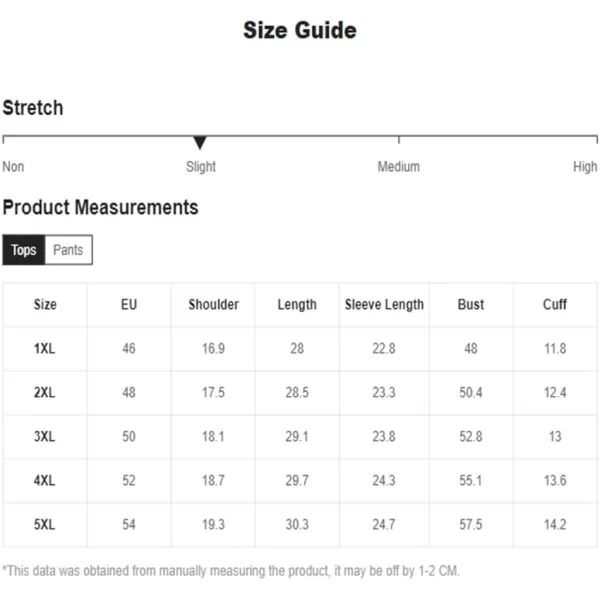The width and height of the screenshot is (600, 600).
Task: Switch to the Pants tab
Action: point(68,250)
